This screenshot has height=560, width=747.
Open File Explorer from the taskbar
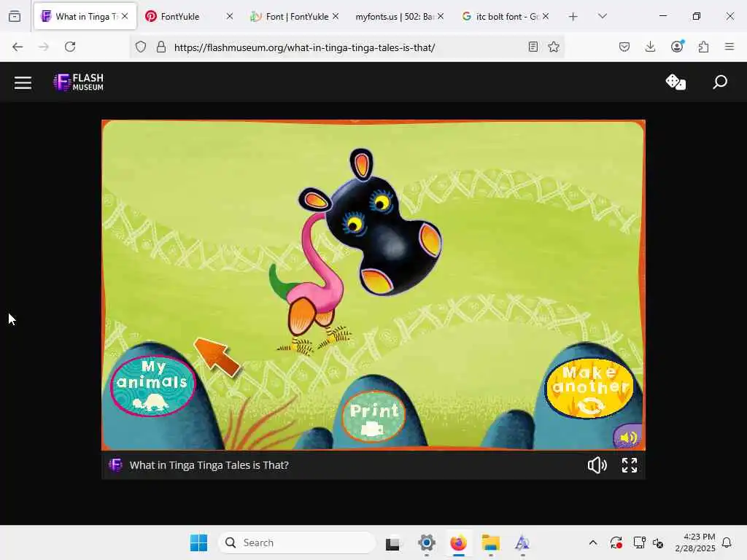tap(490, 542)
